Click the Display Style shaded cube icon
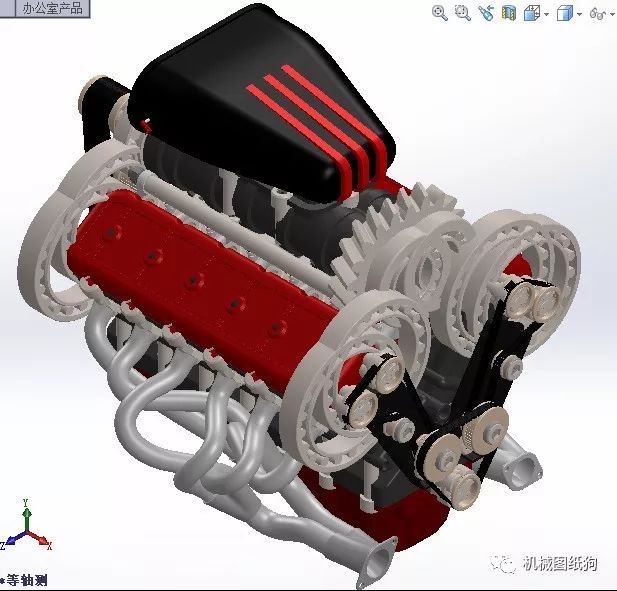617x591 pixels. click(x=565, y=14)
